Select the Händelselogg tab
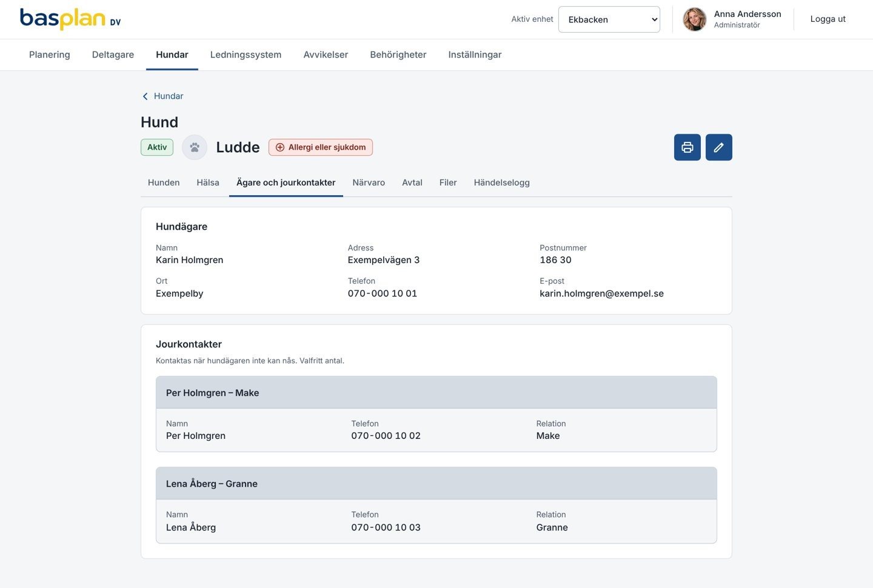 pos(501,182)
